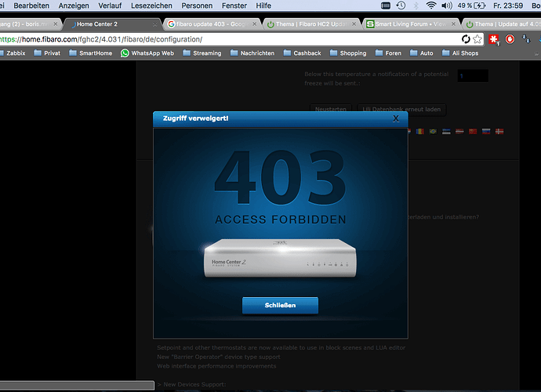Select the Romanian flag language icon

click(x=418, y=131)
